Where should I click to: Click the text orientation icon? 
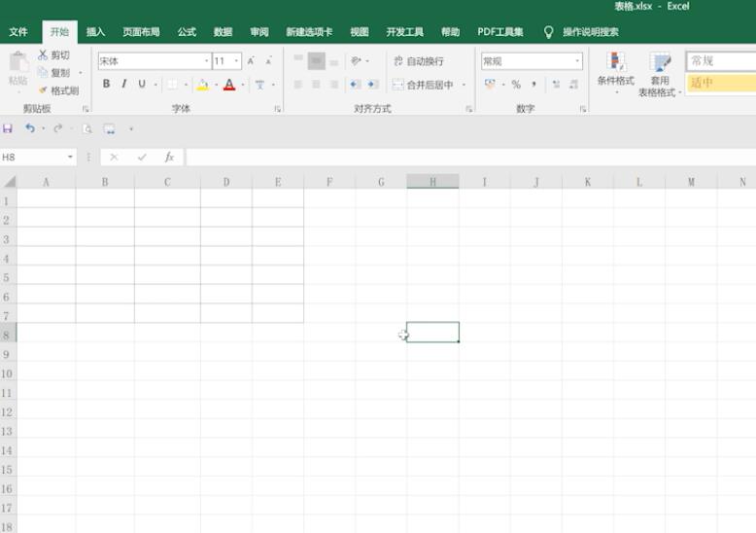356,61
